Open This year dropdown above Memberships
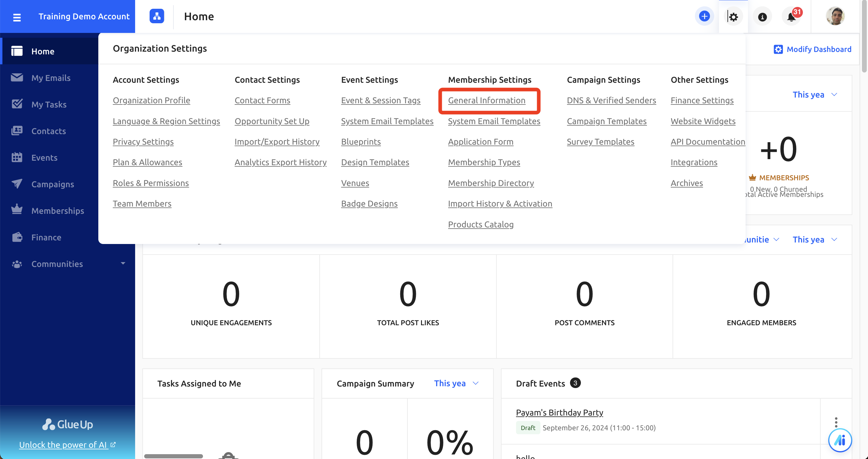This screenshot has height=459, width=868. 814,95
